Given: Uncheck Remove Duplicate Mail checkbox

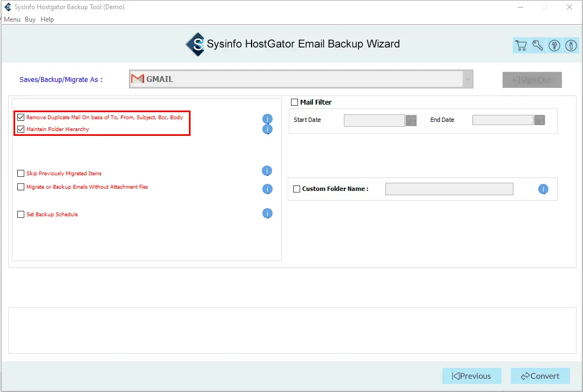Looking at the screenshot, I should pyautogui.click(x=21, y=117).
